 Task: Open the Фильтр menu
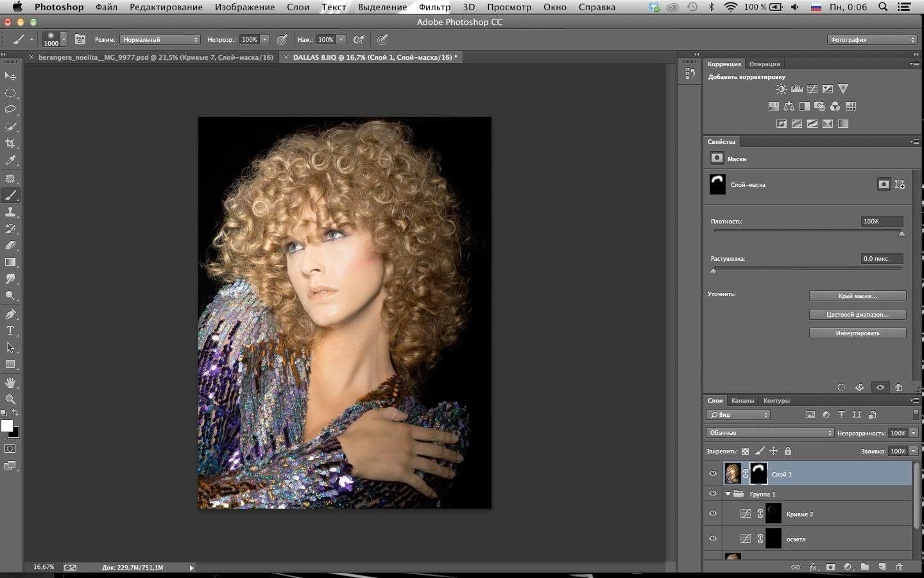(434, 7)
